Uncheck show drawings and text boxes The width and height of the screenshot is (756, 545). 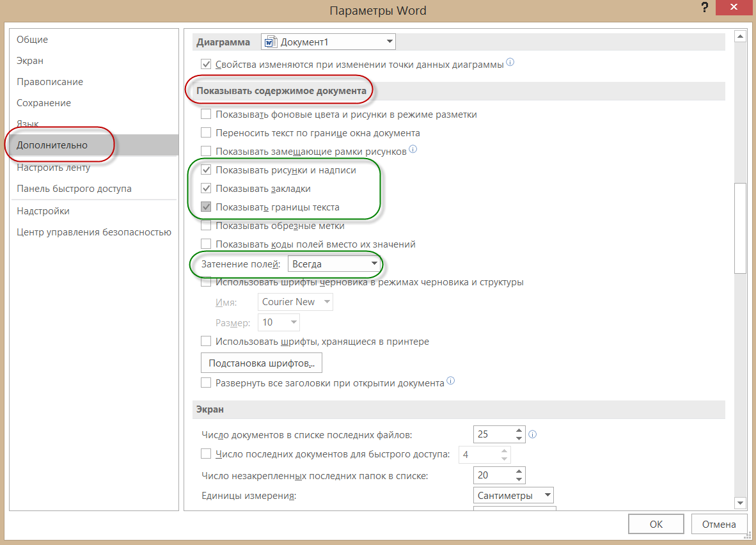206,170
